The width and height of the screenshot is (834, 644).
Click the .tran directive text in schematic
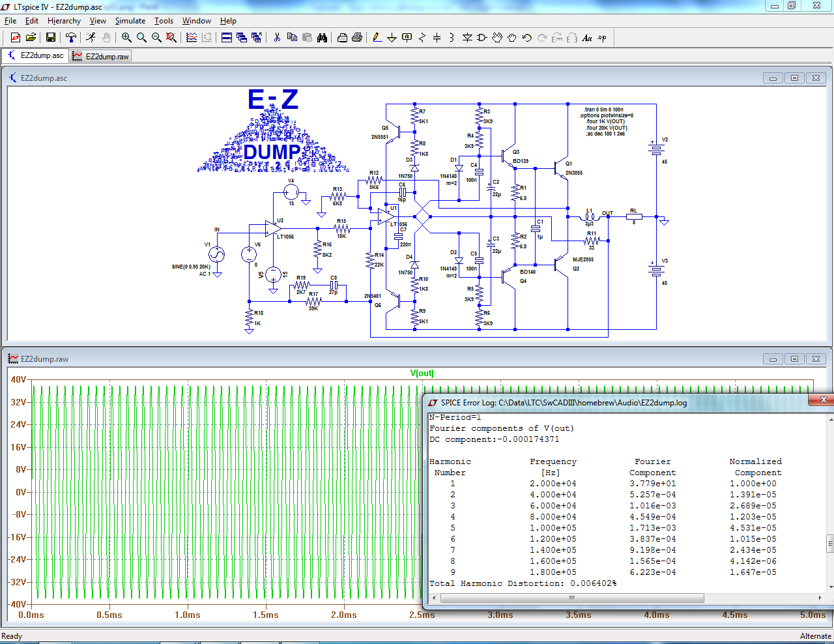point(603,110)
